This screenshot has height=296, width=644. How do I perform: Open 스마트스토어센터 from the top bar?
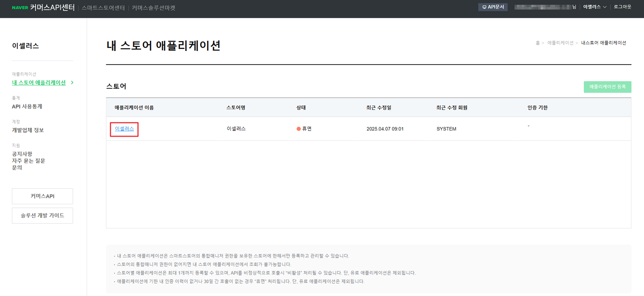pyautogui.click(x=103, y=8)
